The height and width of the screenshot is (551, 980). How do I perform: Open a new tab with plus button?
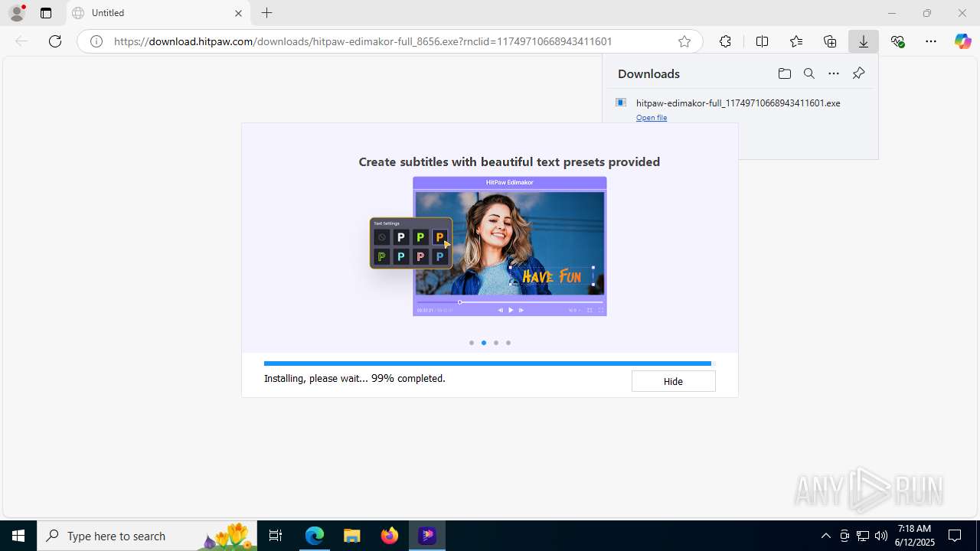point(266,13)
